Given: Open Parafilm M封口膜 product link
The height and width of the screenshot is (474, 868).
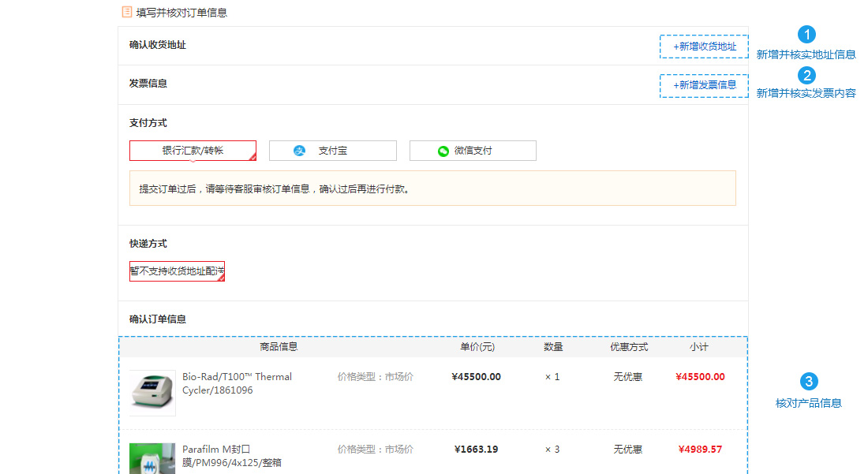Looking at the screenshot, I should click(x=231, y=456).
